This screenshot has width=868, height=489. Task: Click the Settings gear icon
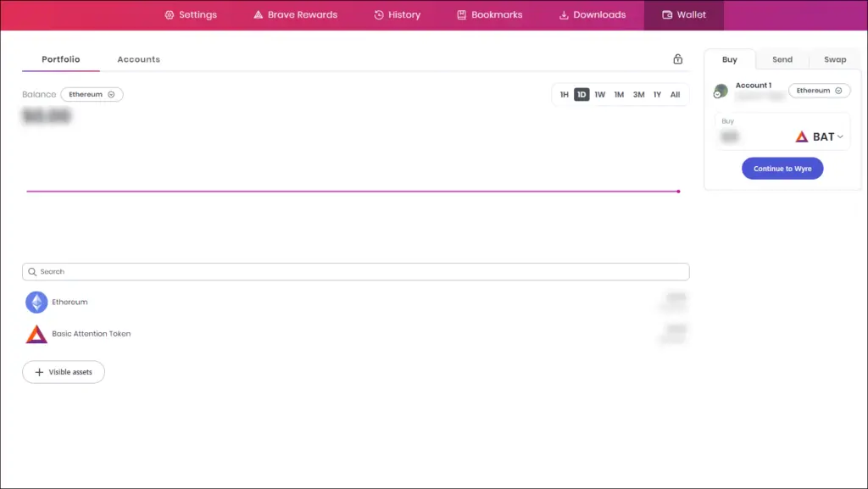point(170,15)
